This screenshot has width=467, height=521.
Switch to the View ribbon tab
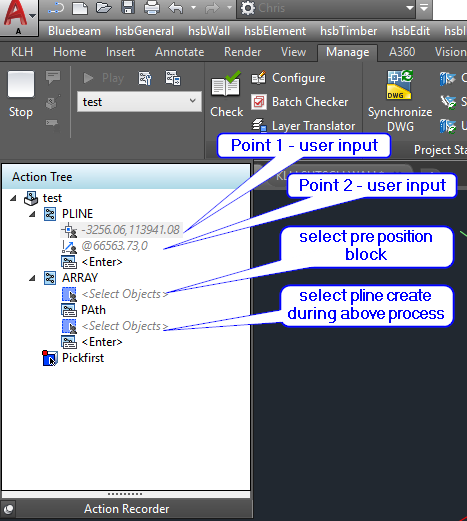pyautogui.click(x=293, y=52)
